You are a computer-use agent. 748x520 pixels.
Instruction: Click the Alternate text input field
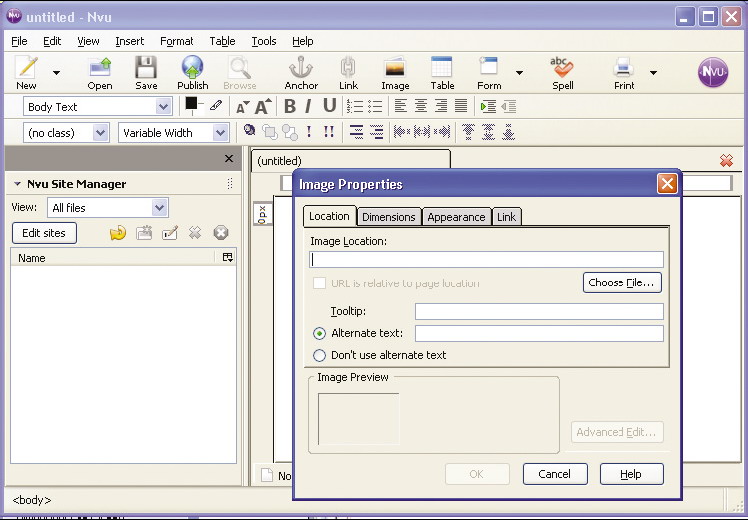539,333
